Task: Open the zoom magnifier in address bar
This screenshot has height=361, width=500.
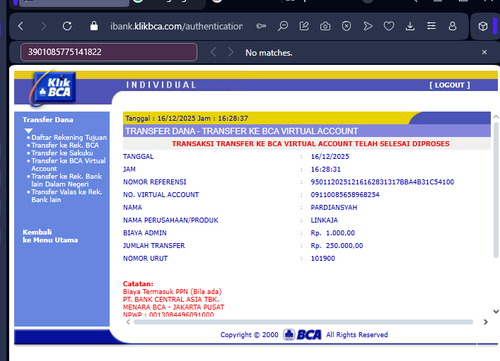Action: click(x=283, y=26)
